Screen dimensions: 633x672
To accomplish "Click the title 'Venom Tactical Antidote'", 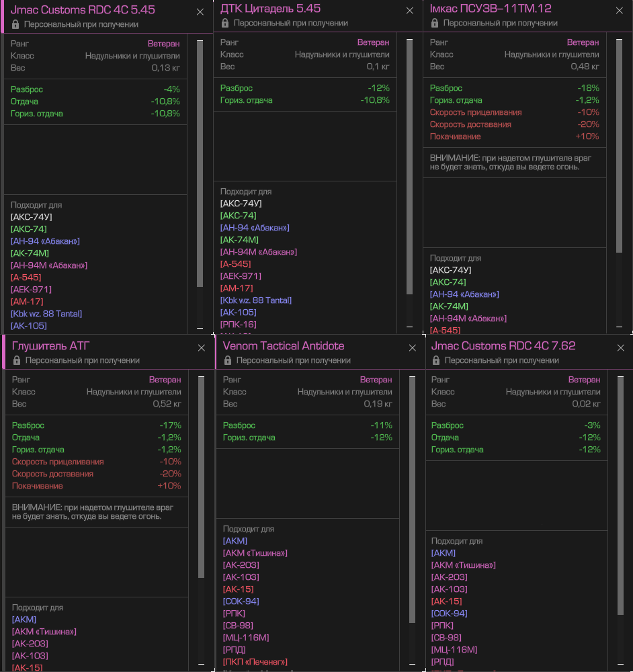I will [x=284, y=346].
